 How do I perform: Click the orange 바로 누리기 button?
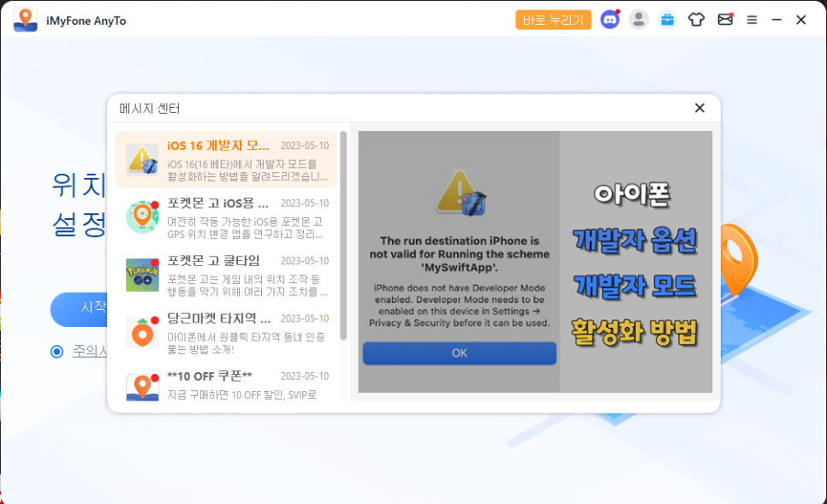coord(553,20)
